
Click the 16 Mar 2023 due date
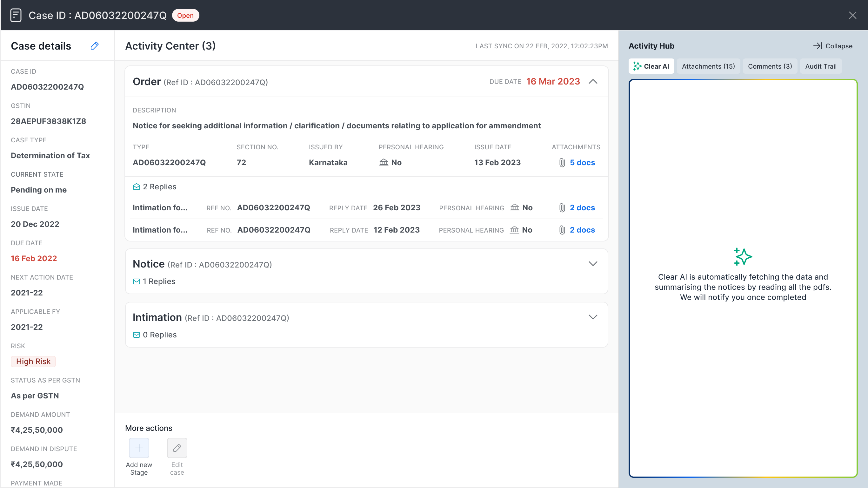pyautogui.click(x=553, y=81)
